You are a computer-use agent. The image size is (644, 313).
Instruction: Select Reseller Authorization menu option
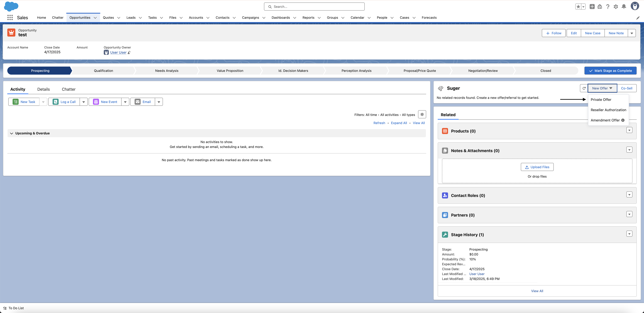(608, 110)
